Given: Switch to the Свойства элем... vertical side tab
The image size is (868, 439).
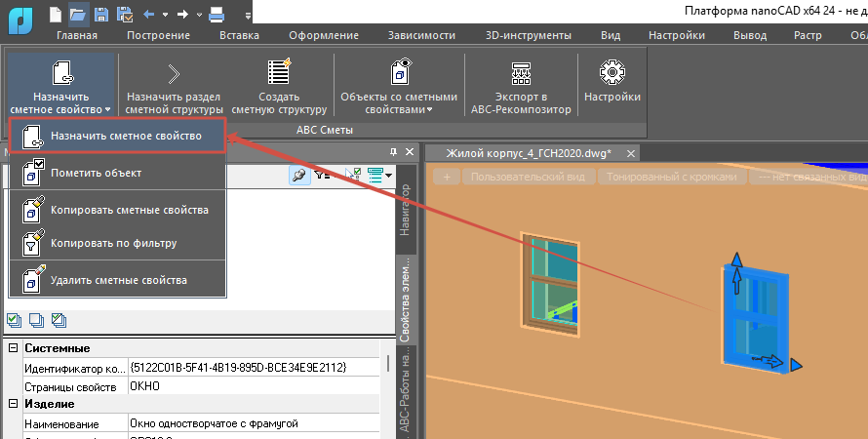Looking at the screenshot, I should [405, 299].
